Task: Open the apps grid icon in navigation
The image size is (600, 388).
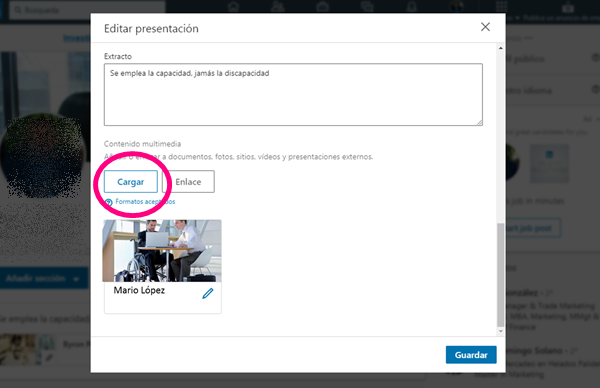Action: (x=502, y=7)
